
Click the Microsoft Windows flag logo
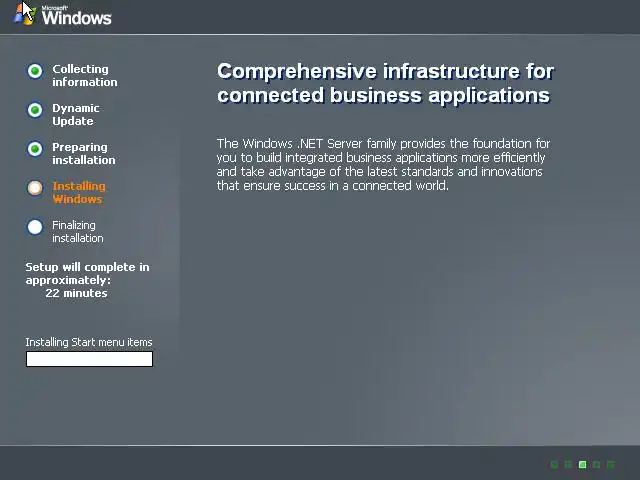point(24,15)
